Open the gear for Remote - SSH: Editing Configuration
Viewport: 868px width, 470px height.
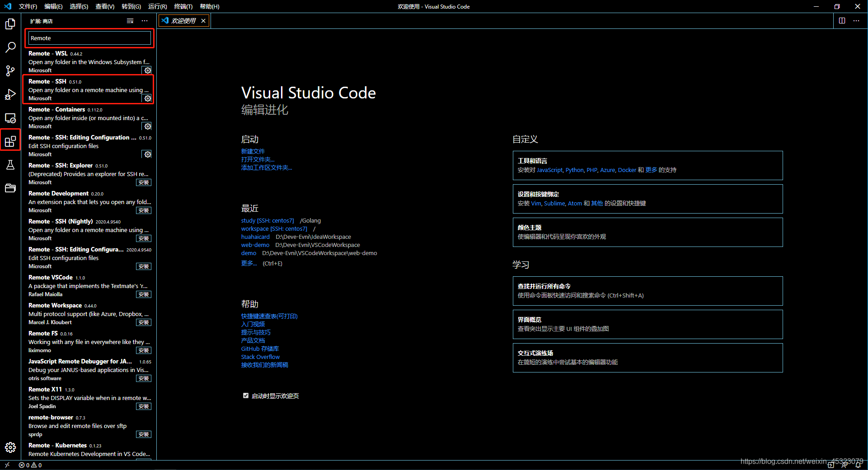[147, 154]
